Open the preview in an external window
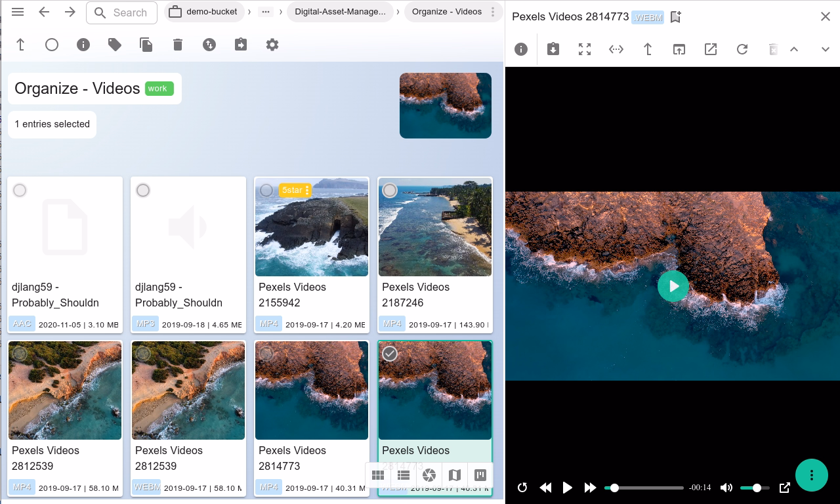This screenshot has height=504, width=840. [710, 49]
